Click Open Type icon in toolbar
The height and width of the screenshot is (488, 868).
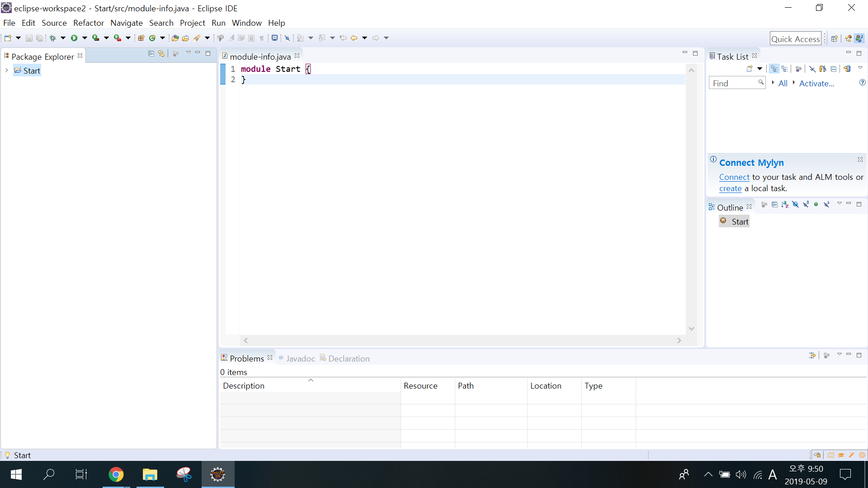point(175,38)
